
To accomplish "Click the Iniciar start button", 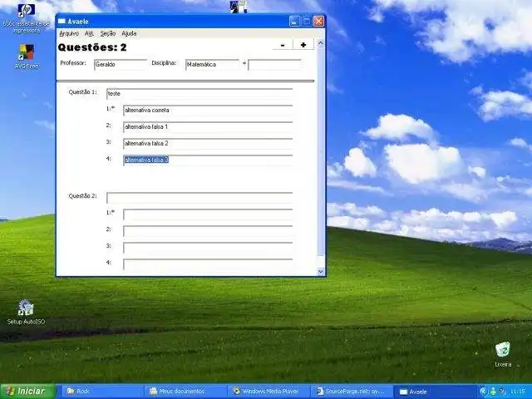I will point(27,392).
